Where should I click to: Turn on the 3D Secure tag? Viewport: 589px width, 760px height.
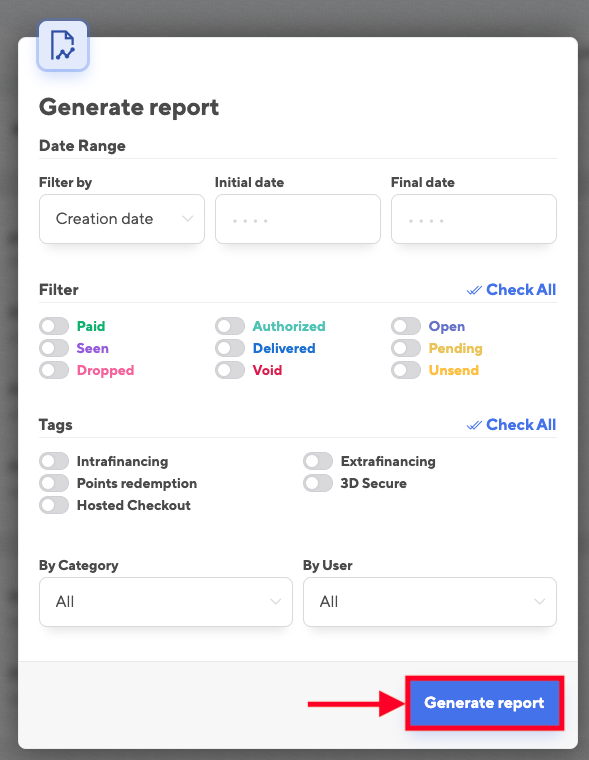click(318, 483)
